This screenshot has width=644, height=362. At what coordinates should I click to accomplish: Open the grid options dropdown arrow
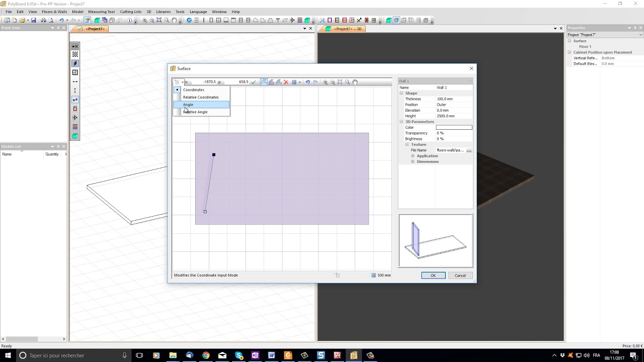pos(299,82)
